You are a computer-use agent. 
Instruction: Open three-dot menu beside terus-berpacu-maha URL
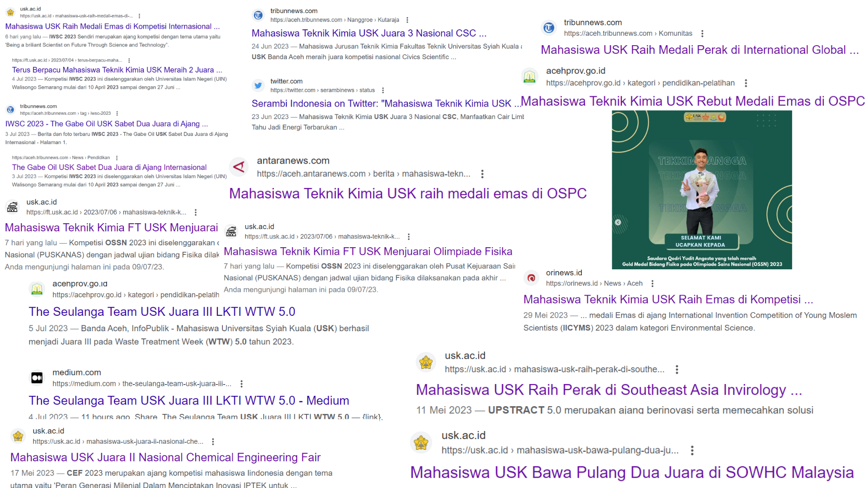point(129,60)
